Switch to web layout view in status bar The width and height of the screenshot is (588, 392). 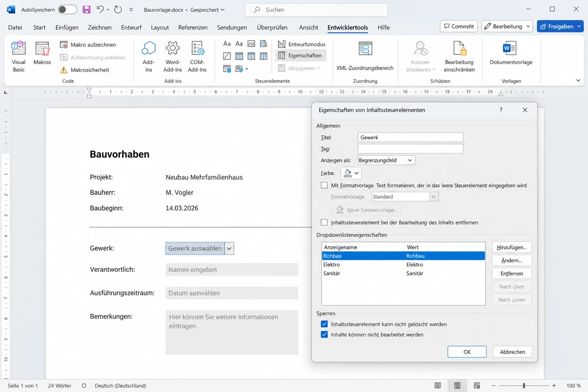pyautogui.click(x=477, y=386)
